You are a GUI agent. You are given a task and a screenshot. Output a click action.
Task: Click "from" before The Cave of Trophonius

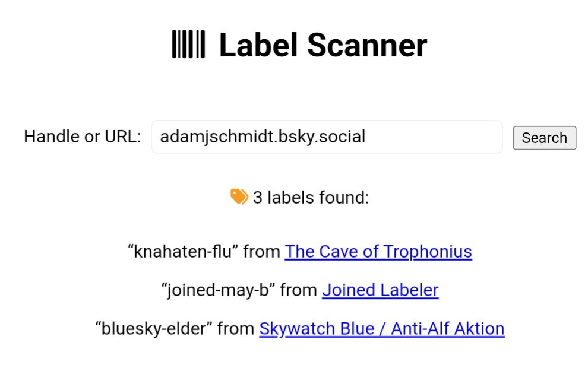point(261,252)
